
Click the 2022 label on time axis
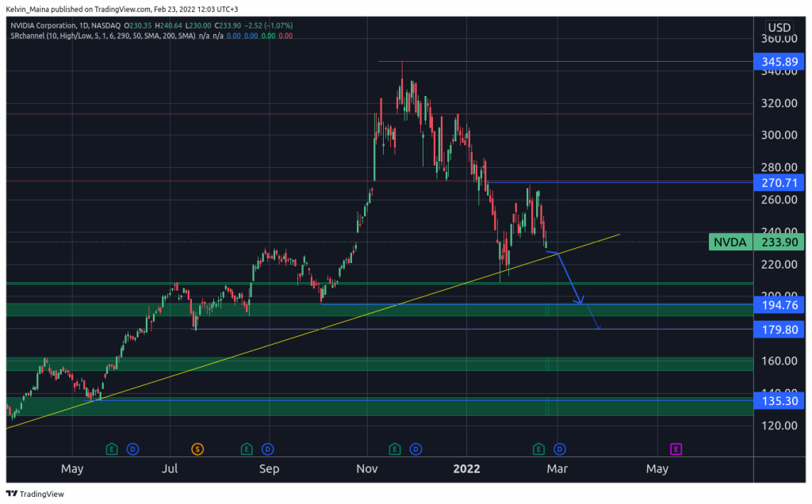point(466,469)
